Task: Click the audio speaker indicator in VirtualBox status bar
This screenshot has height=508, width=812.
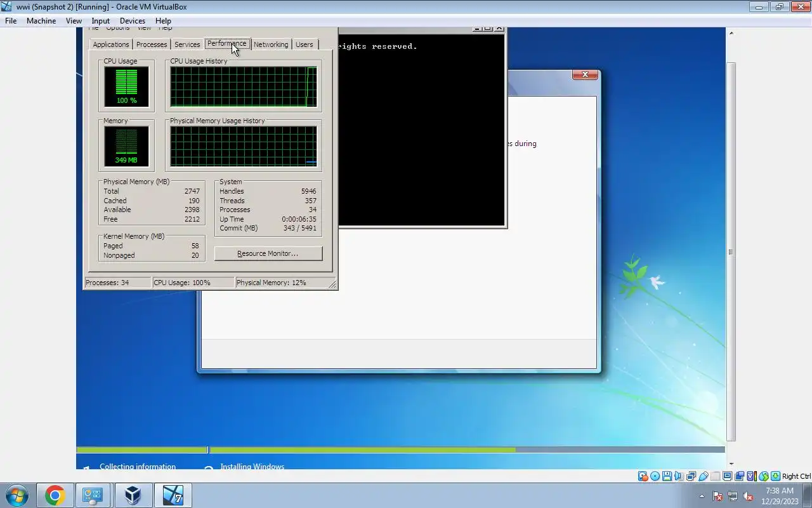Action: (679, 476)
